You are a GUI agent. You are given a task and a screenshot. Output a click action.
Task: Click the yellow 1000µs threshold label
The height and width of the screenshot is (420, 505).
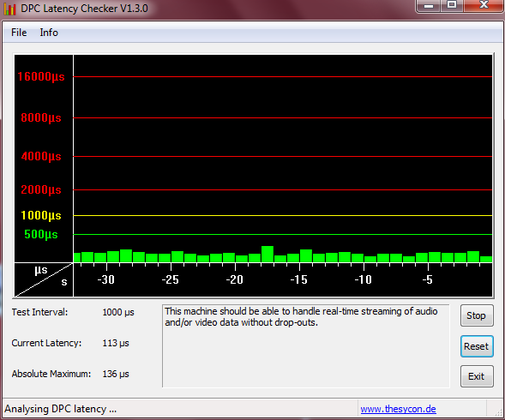[41, 215]
